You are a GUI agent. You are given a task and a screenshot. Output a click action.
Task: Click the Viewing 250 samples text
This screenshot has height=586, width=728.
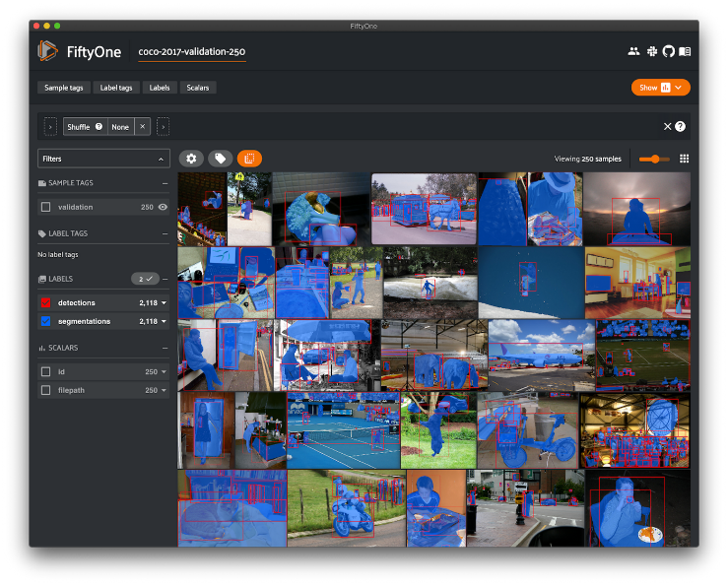click(587, 159)
